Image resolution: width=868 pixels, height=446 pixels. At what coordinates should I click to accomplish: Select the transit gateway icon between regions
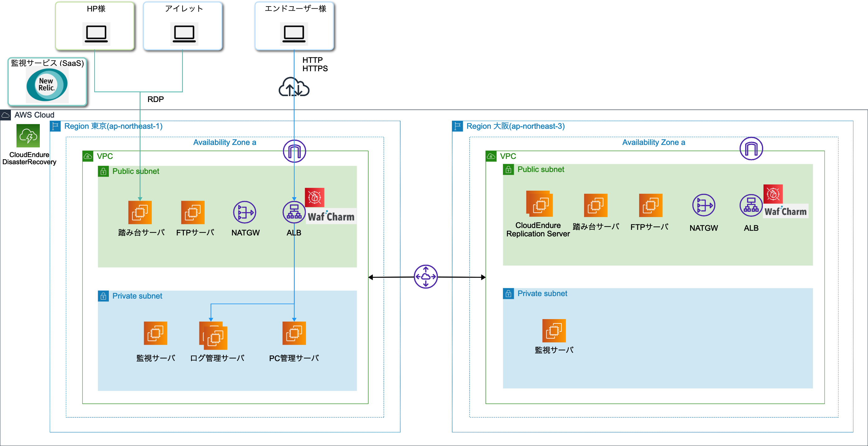(425, 276)
